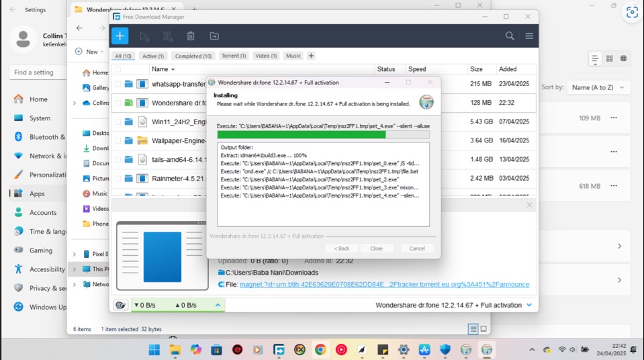Click the trash icon to delete download
Viewport: 644px width, 360px height.
click(191, 36)
